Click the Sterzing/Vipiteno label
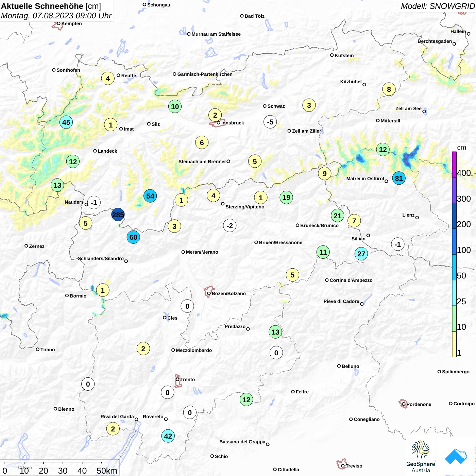Image resolution: width=476 pixels, height=476 pixels. [x=245, y=207]
